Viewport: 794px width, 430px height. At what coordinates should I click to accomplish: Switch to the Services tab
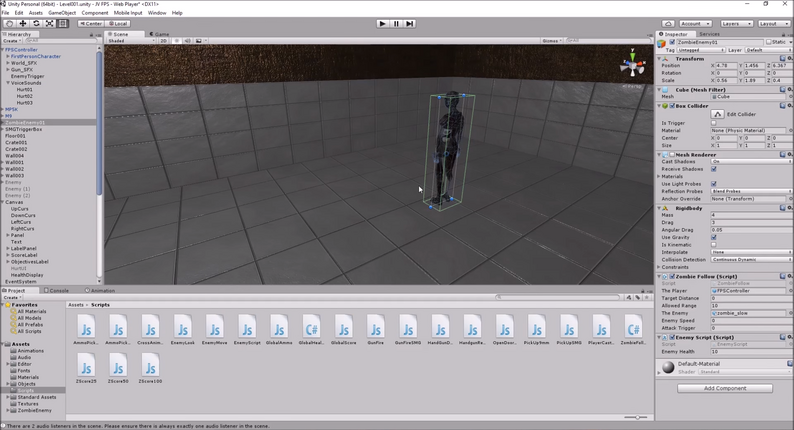tap(709, 34)
